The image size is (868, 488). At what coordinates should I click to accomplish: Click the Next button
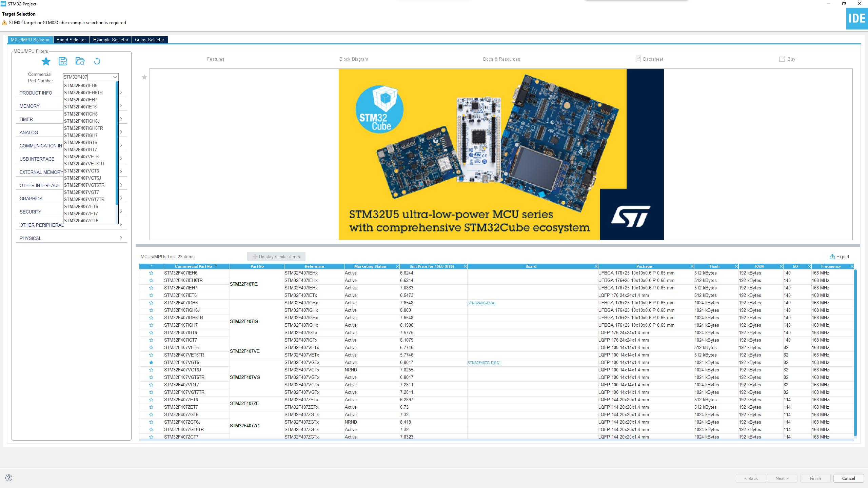click(782, 478)
